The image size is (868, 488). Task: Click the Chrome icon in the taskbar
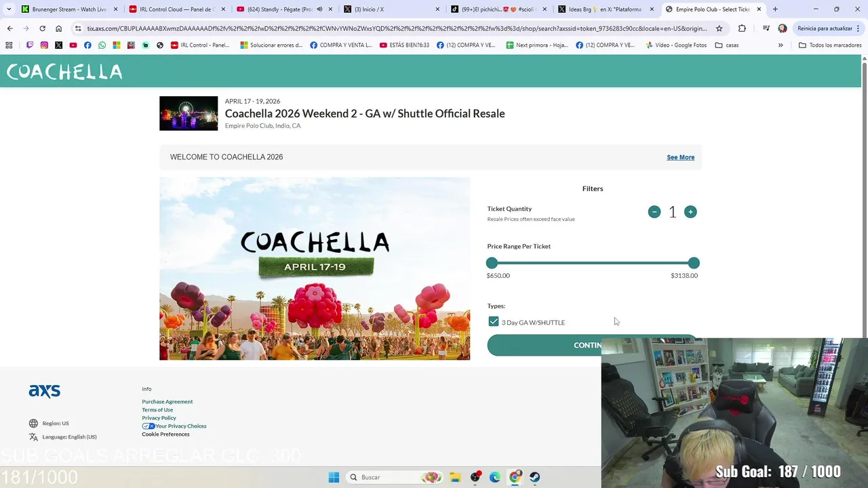tap(515, 477)
